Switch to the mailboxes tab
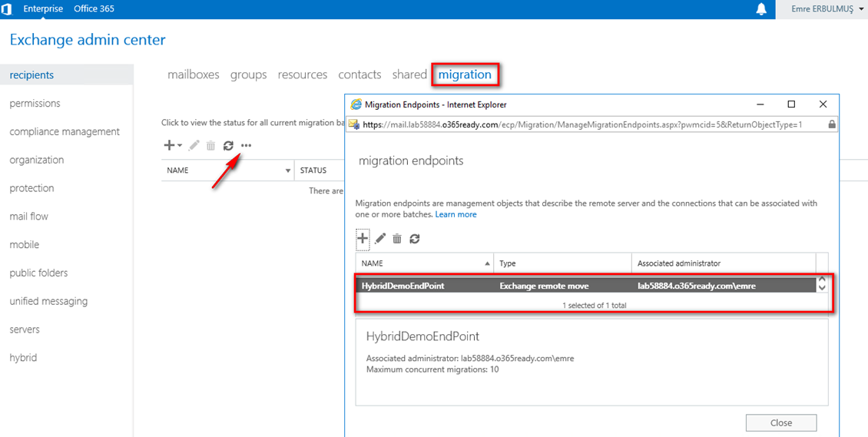The width and height of the screenshot is (868, 437). (194, 74)
